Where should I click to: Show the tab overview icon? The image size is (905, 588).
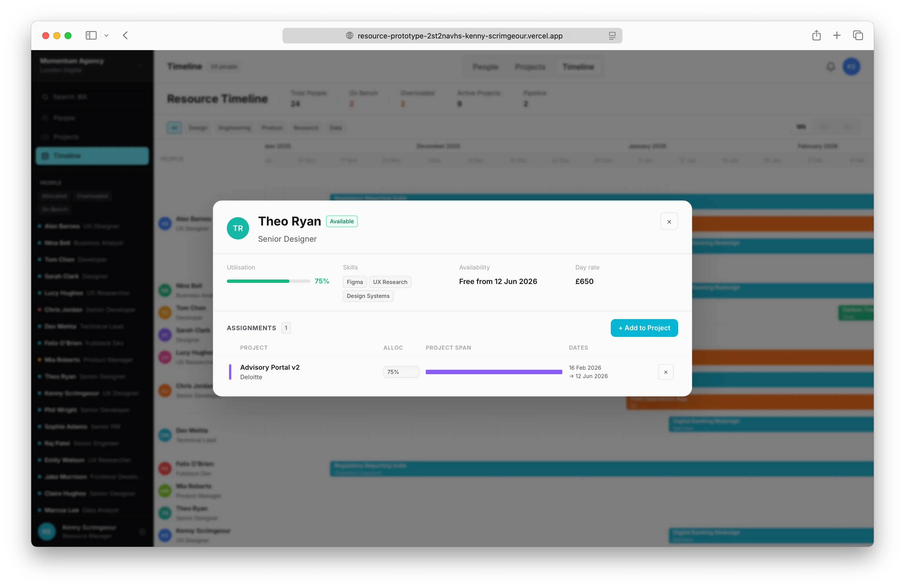858,35
